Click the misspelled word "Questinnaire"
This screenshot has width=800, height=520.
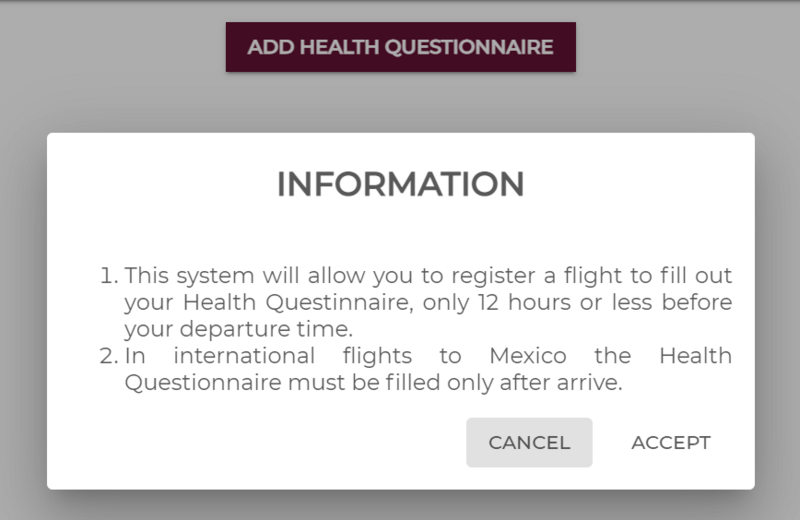[292, 302]
